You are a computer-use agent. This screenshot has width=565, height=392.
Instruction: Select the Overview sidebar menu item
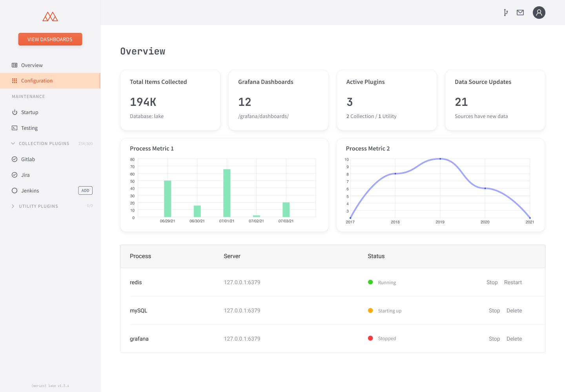(31, 65)
